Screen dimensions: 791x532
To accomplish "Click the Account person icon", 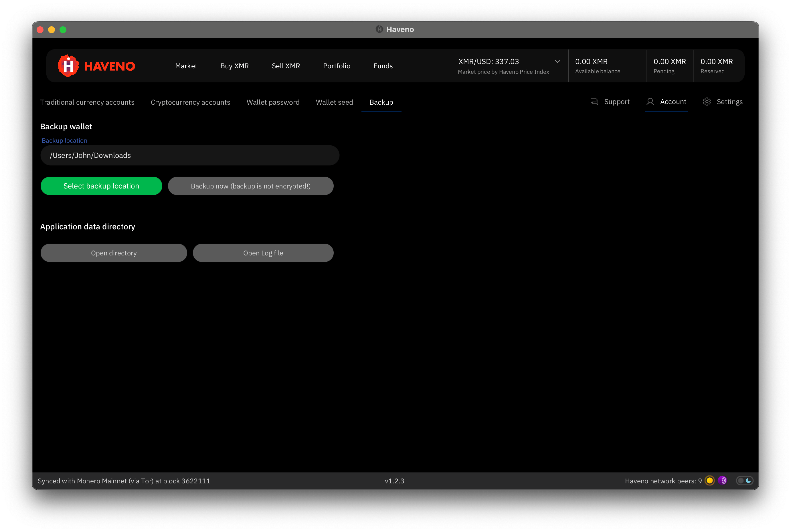I will click(650, 102).
